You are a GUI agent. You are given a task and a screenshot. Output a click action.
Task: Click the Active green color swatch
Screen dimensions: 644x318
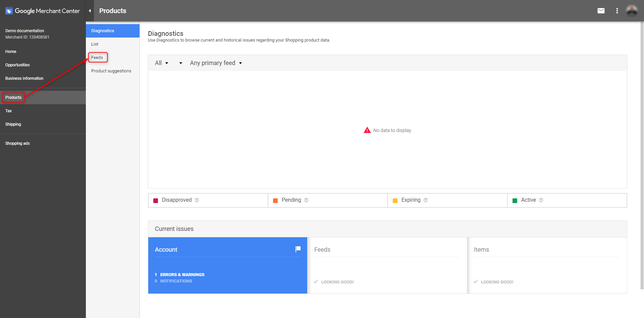(x=515, y=201)
